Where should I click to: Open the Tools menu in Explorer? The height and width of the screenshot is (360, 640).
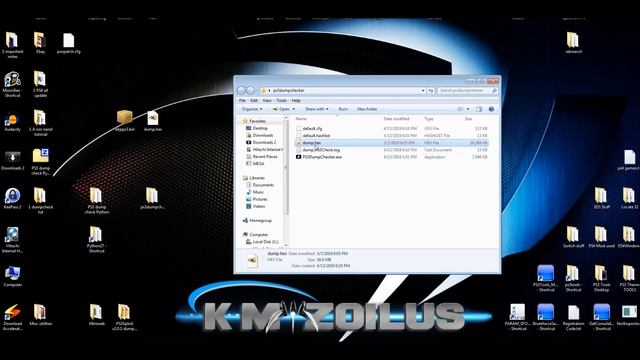click(x=282, y=100)
